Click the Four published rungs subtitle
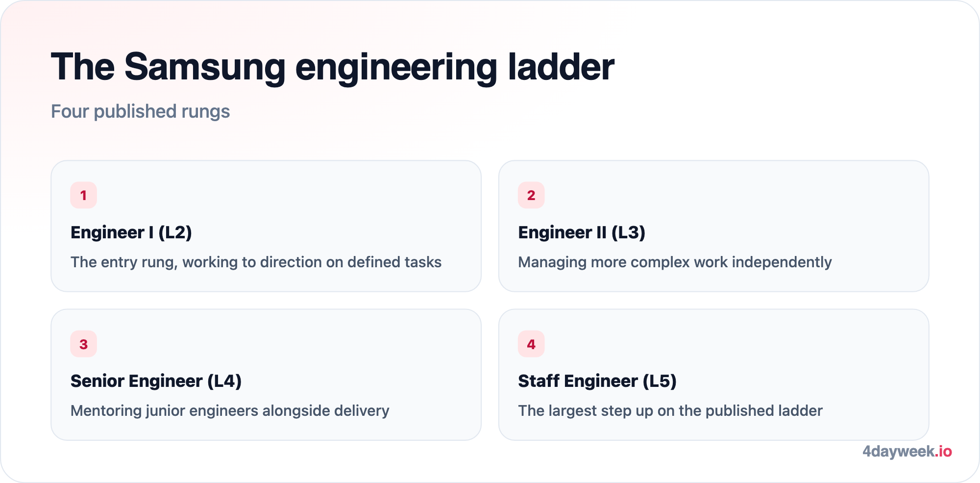The height and width of the screenshot is (483, 980). click(x=141, y=112)
